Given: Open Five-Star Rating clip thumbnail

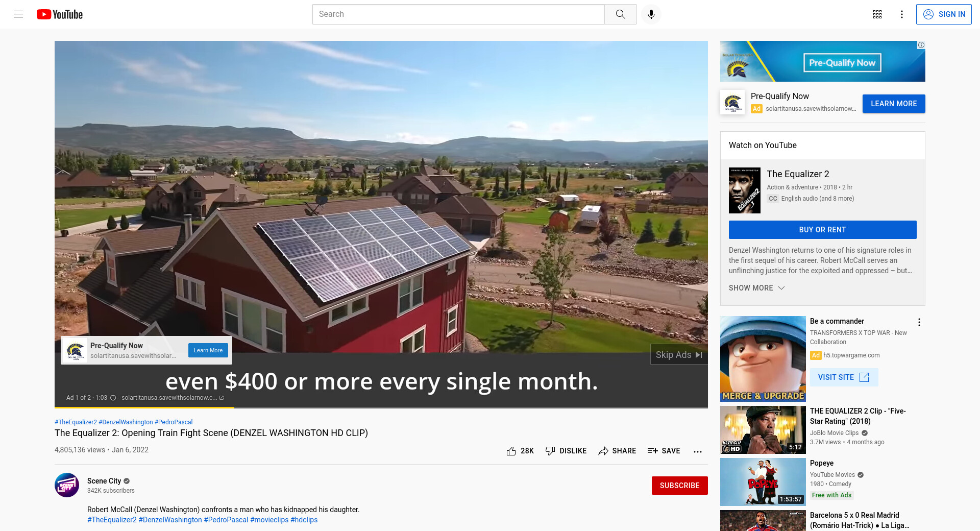Looking at the screenshot, I should click(x=763, y=430).
